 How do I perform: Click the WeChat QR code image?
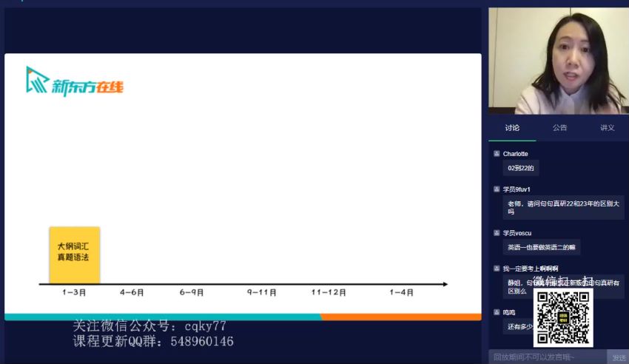pyautogui.click(x=563, y=317)
